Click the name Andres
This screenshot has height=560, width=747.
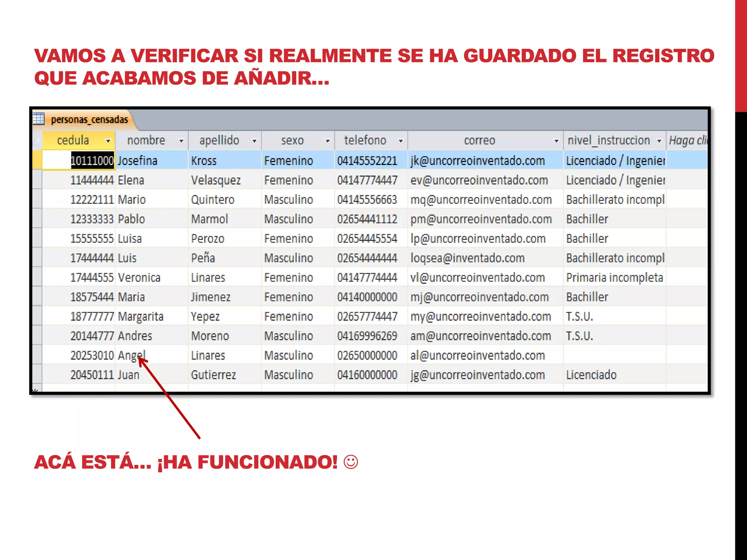click(135, 336)
